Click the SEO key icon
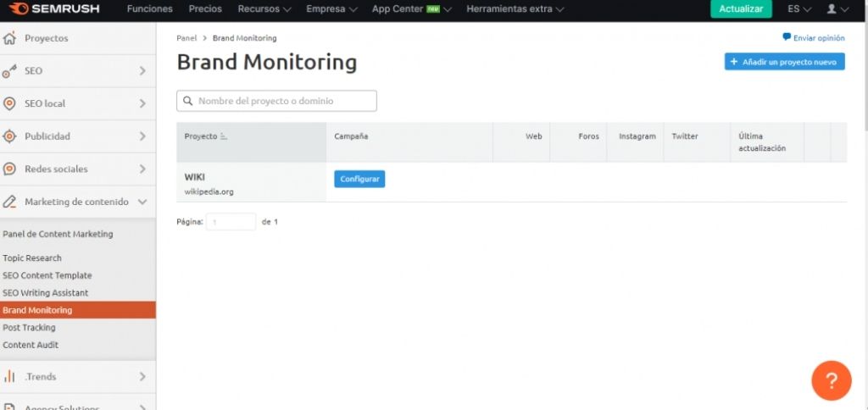 click(x=9, y=71)
